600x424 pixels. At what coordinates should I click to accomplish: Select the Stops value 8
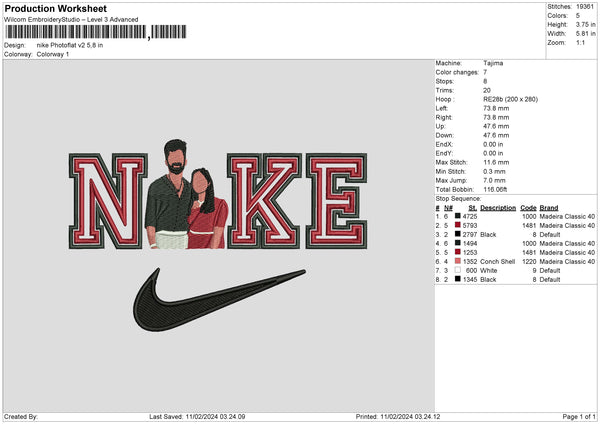pyautogui.click(x=485, y=81)
